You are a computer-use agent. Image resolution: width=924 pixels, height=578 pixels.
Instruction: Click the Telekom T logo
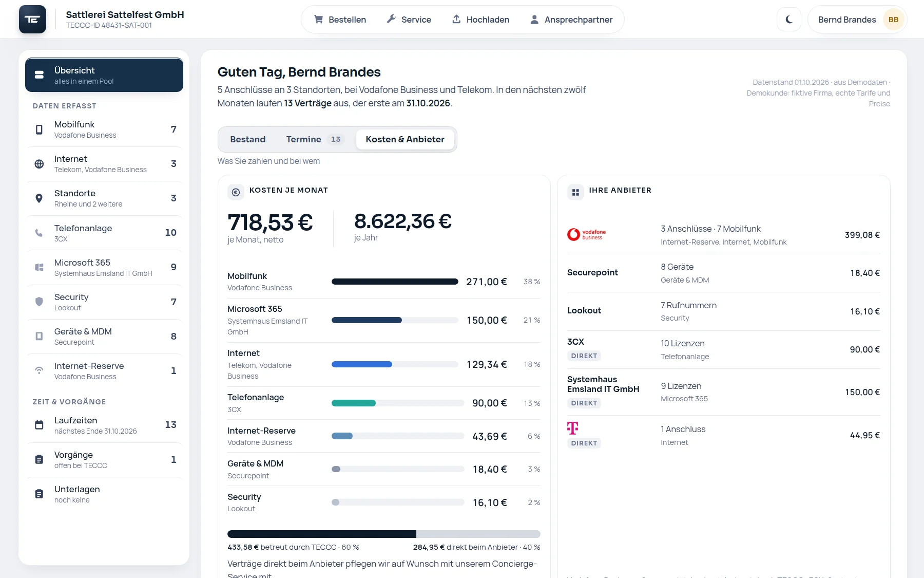(x=572, y=427)
